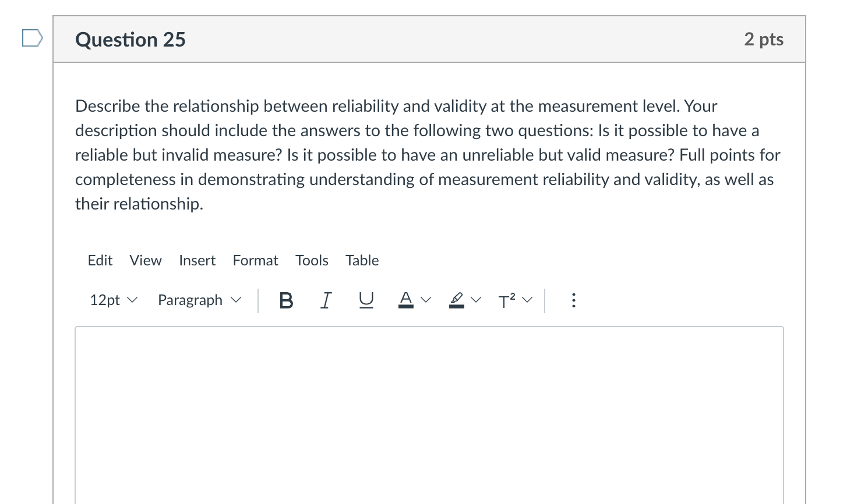Open the 12pt font size dropdown
This screenshot has height=504, width=868.
(x=114, y=300)
